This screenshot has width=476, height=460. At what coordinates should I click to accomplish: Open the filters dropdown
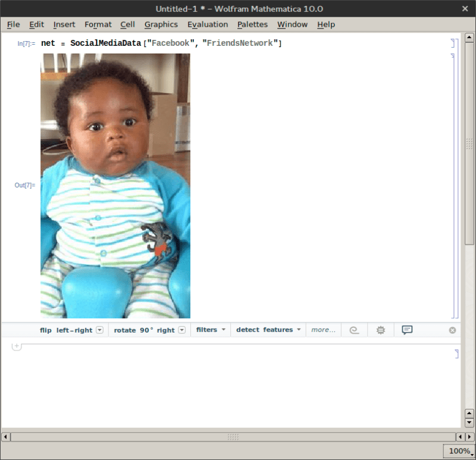coord(211,330)
